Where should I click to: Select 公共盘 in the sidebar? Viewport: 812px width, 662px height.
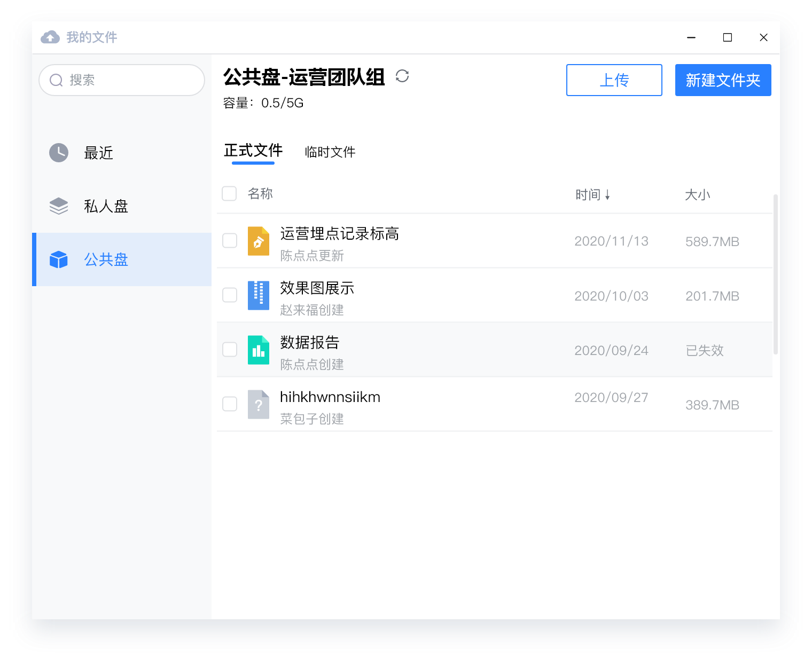[x=122, y=259]
